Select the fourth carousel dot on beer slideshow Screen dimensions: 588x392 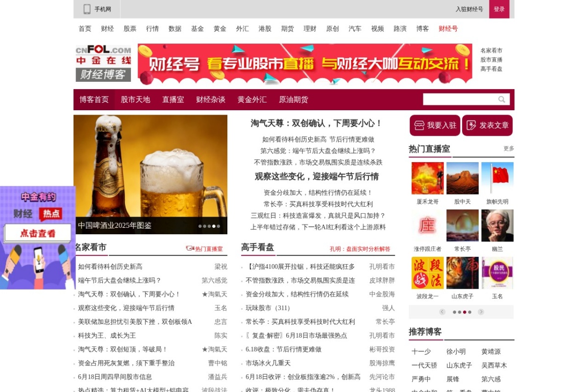214,226
